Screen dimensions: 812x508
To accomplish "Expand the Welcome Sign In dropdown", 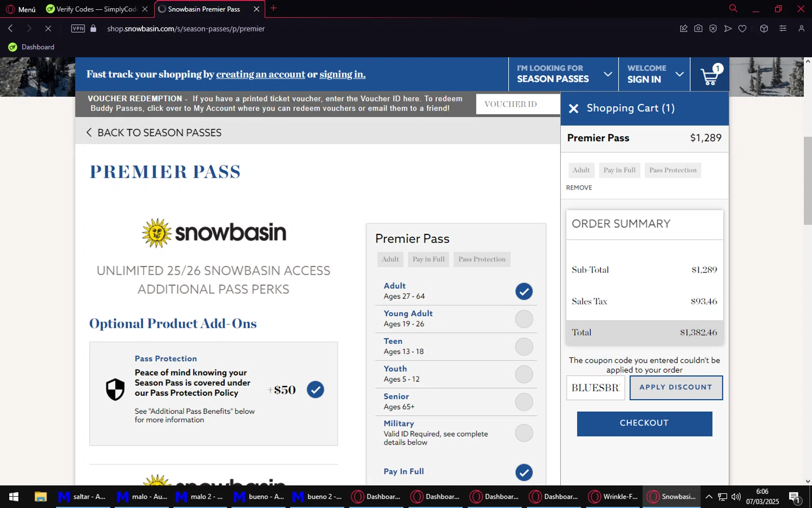I will [654, 74].
